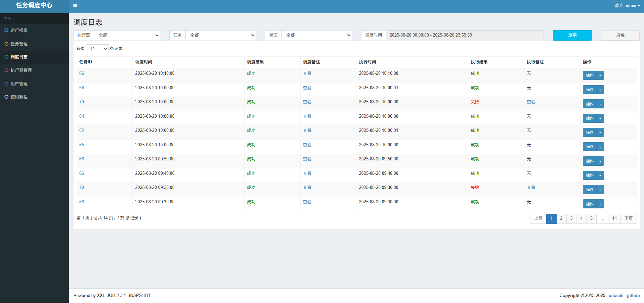Jump to last page 14

point(614,218)
